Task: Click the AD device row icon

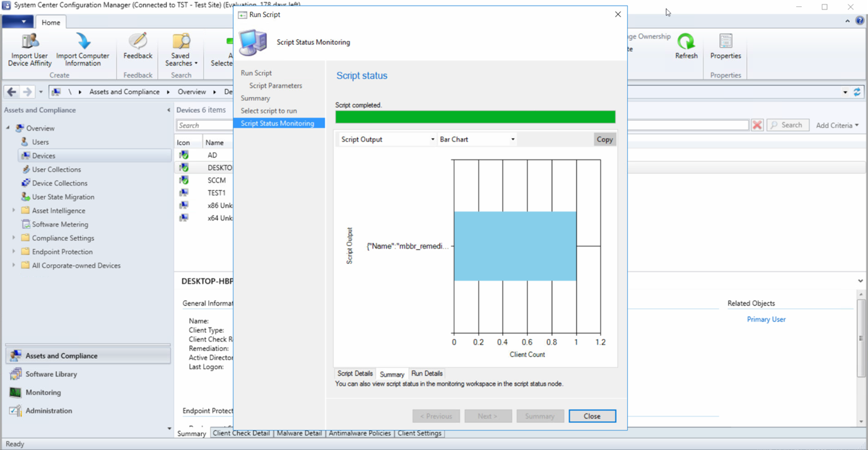Action: click(184, 155)
